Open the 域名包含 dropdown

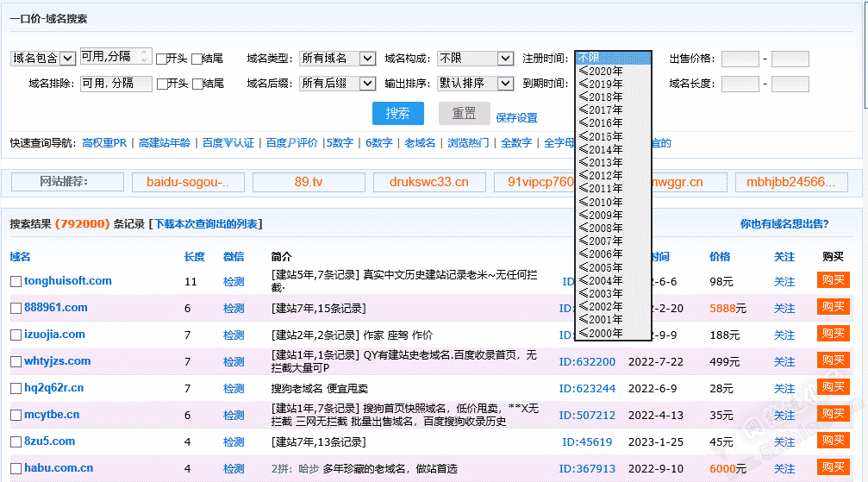coord(43,58)
